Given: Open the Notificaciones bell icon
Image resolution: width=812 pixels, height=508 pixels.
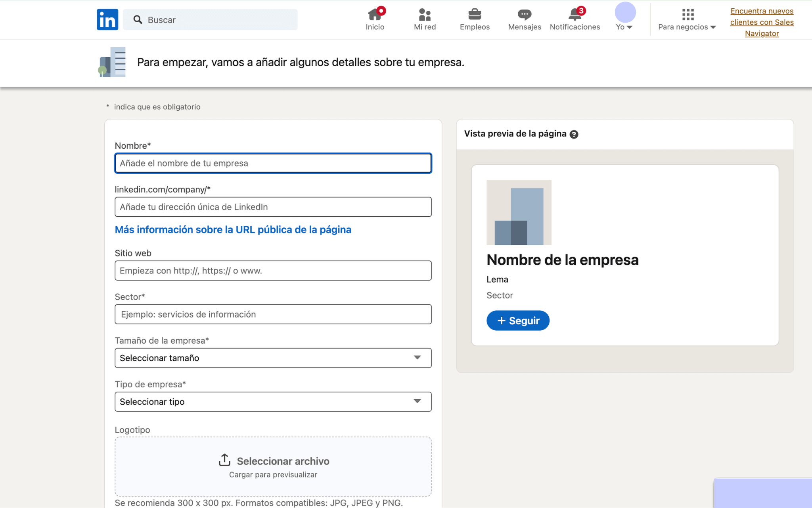Looking at the screenshot, I should pyautogui.click(x=575, y=14).
